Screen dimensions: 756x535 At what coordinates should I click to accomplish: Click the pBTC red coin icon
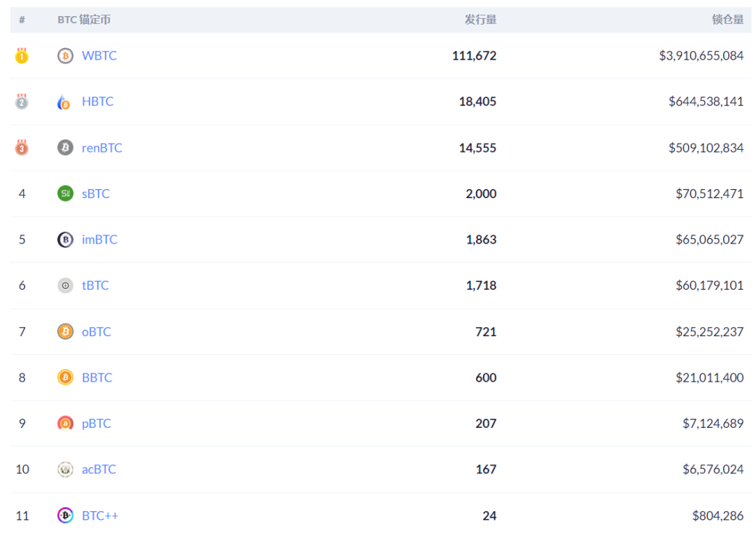[x=65, y=424]
